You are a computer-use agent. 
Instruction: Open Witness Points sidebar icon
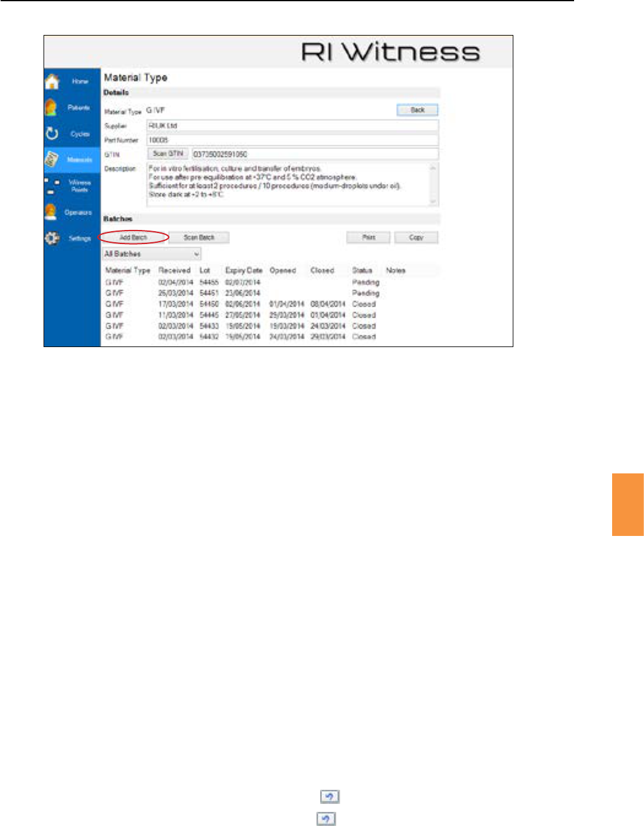pyautogui.click(x=52, y=186)
